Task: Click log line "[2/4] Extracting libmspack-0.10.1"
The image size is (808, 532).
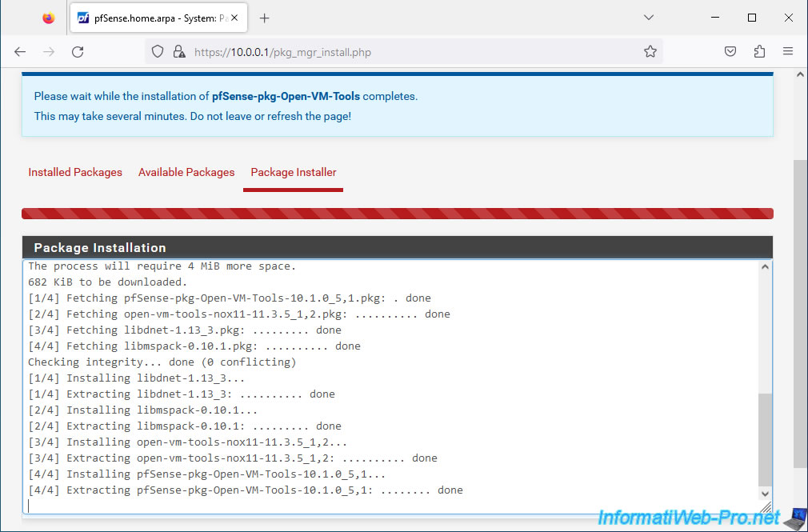Action: 185,426
